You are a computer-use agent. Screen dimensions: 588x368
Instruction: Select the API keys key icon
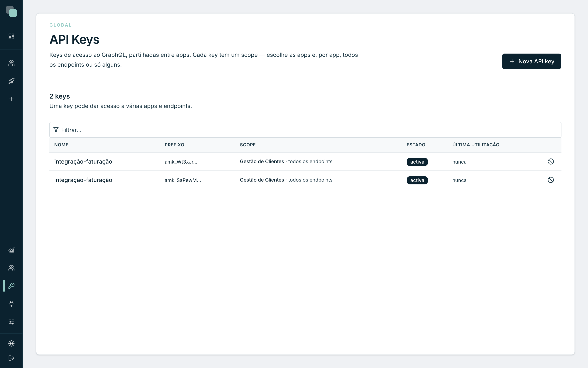point(11,286)
